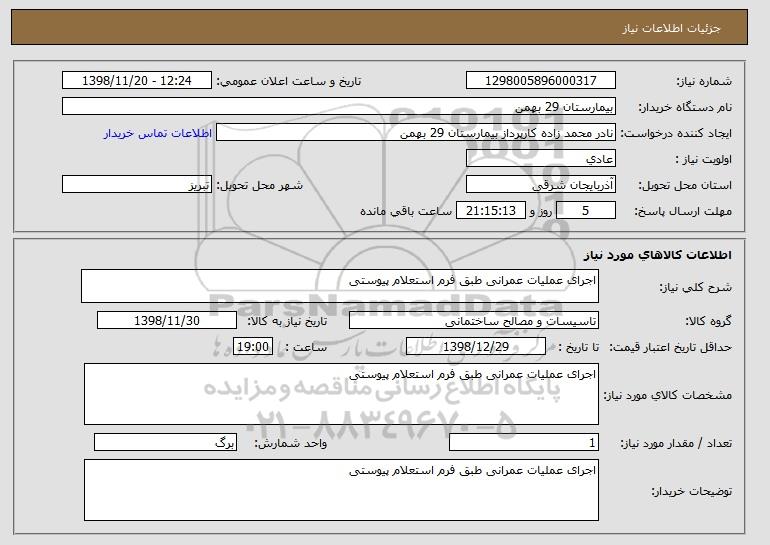The height and width of the screenshot is (545, 770).
Task: Click the label تعداد / مقدار مورد نیاز
Action: (676, 443)
